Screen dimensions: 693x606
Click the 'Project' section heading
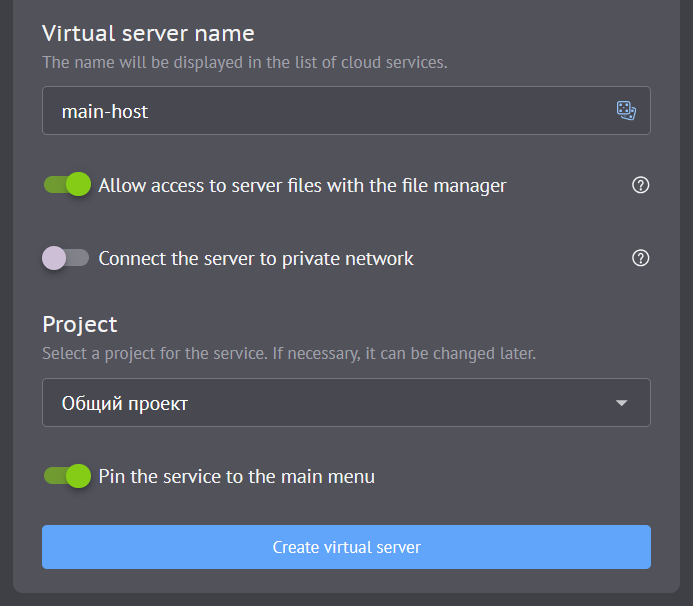(x=80, y=324)
